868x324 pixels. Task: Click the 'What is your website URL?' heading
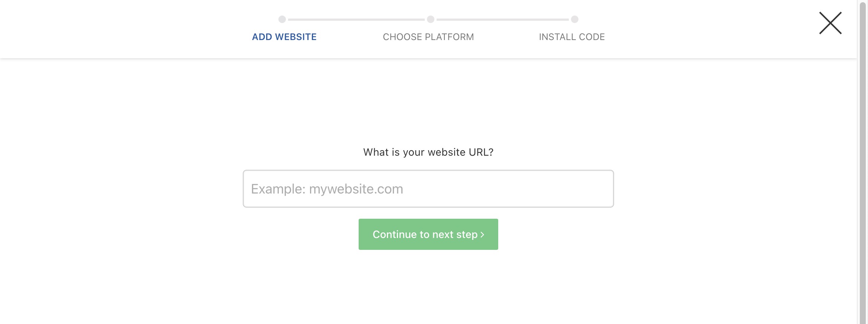point(428,152)
